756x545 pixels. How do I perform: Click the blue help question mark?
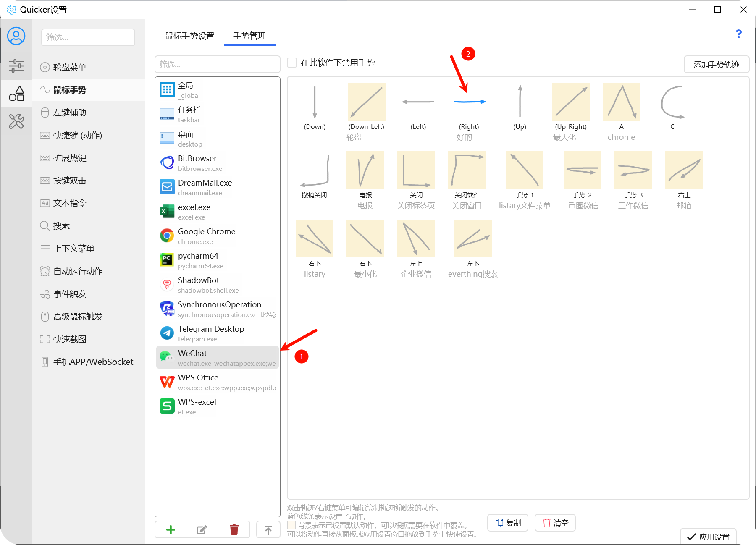(738, 34)
